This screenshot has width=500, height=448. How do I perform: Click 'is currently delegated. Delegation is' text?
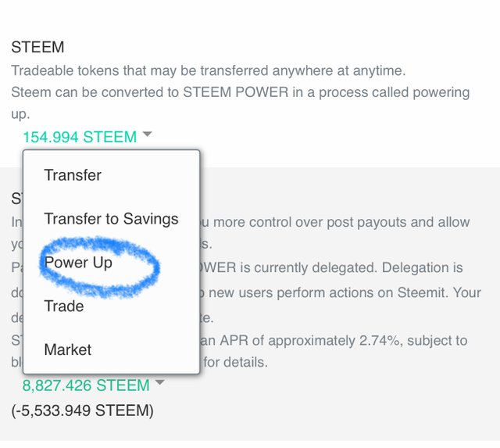pos(352,267)
